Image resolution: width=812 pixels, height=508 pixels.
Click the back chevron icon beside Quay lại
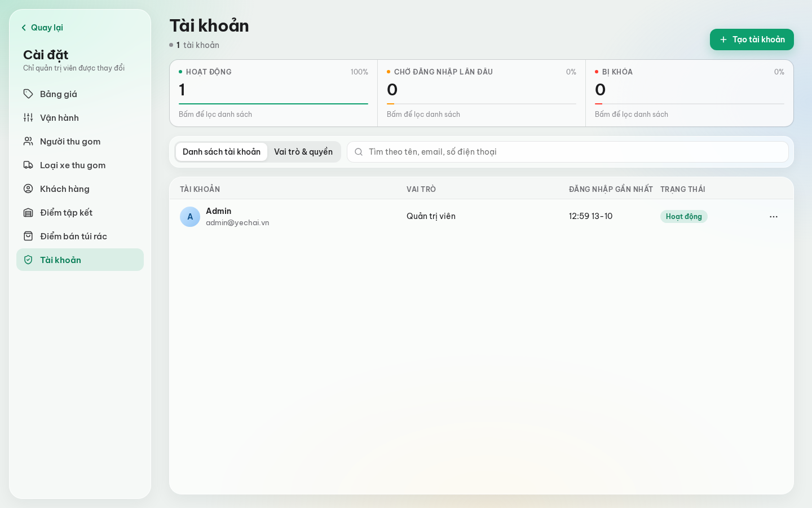(x=24, y=28)
